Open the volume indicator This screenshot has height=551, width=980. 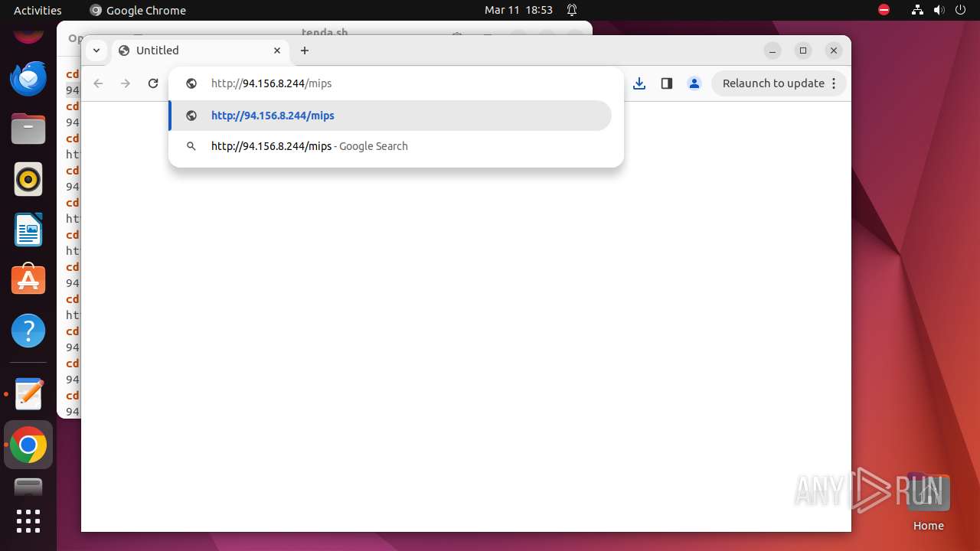click(x=939, y=10)
